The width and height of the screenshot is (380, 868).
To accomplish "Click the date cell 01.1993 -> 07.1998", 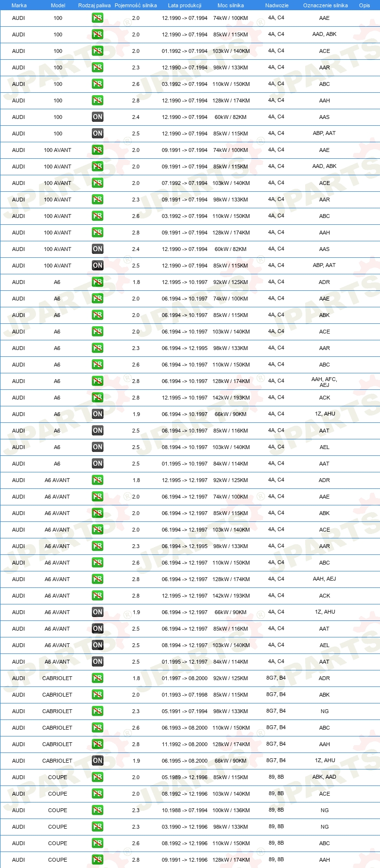I will click(x=185, y=695).
